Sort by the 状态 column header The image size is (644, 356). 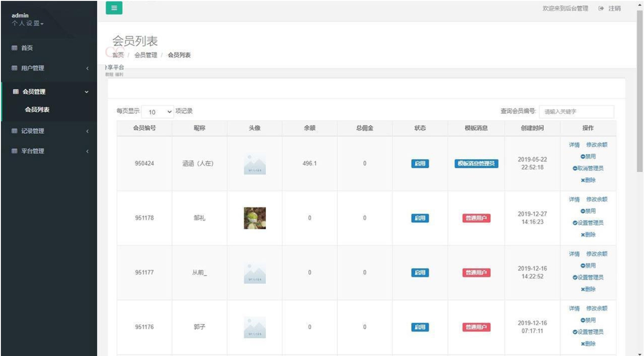click(x=420, y=128)
